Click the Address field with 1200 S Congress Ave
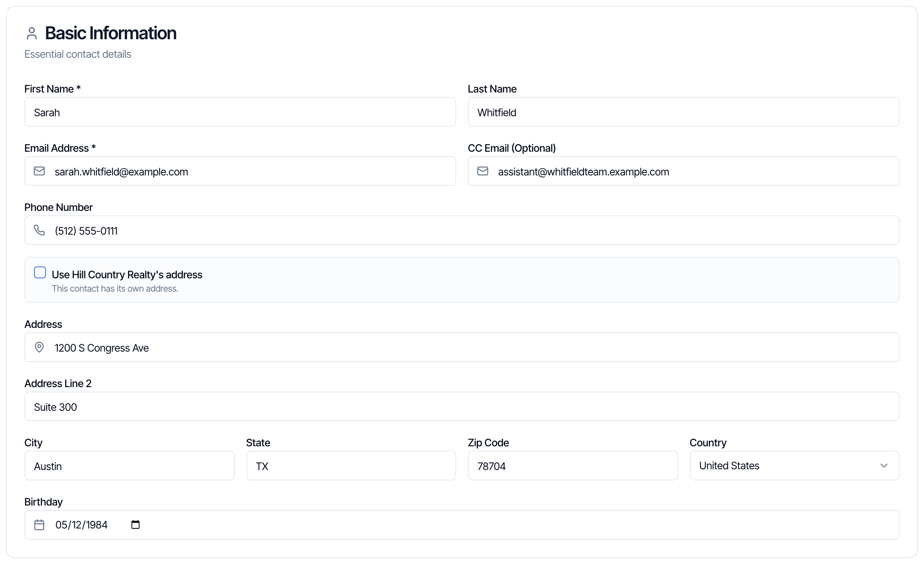This screenshot has height=564, width=924. [x=462, y=347]
